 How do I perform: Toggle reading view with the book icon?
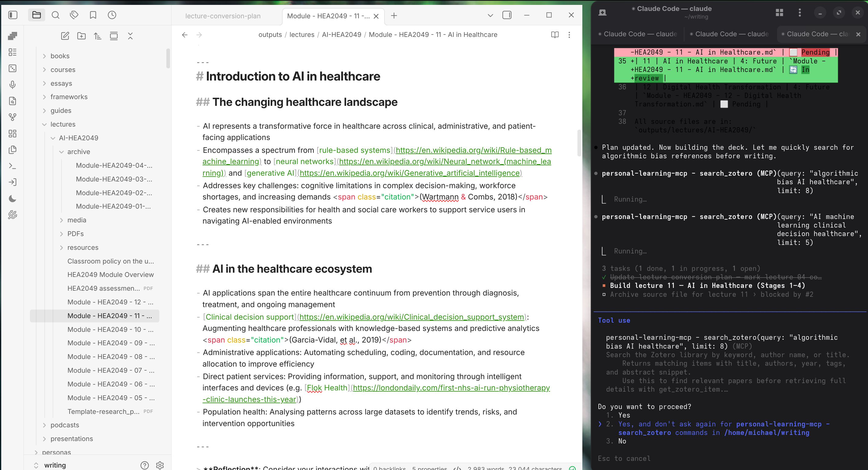(554, 35)
